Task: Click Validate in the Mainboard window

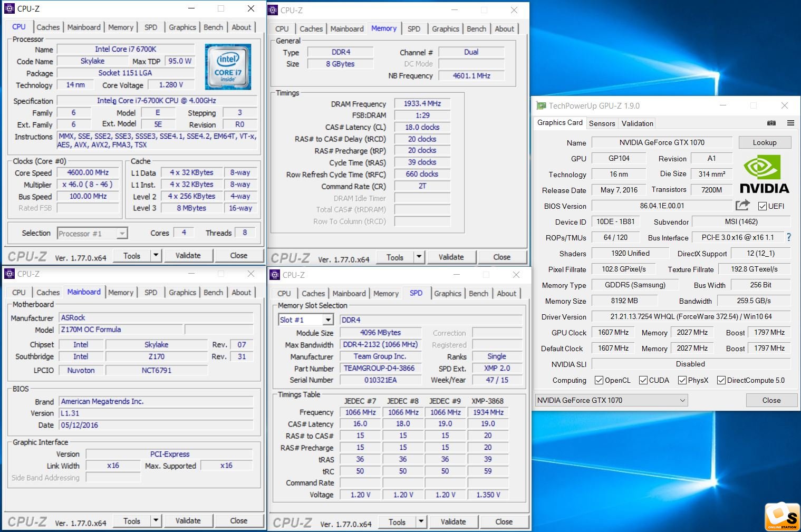Action: pos(188,521)
